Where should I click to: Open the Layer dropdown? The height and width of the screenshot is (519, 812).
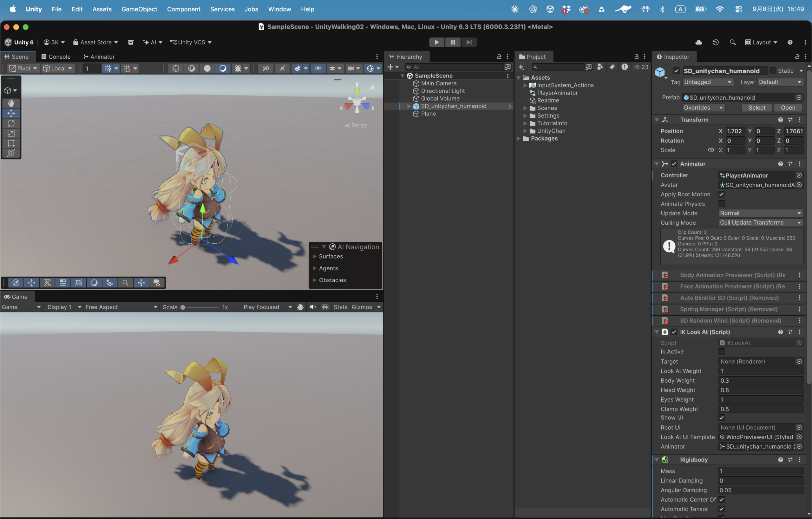point(780,82)
